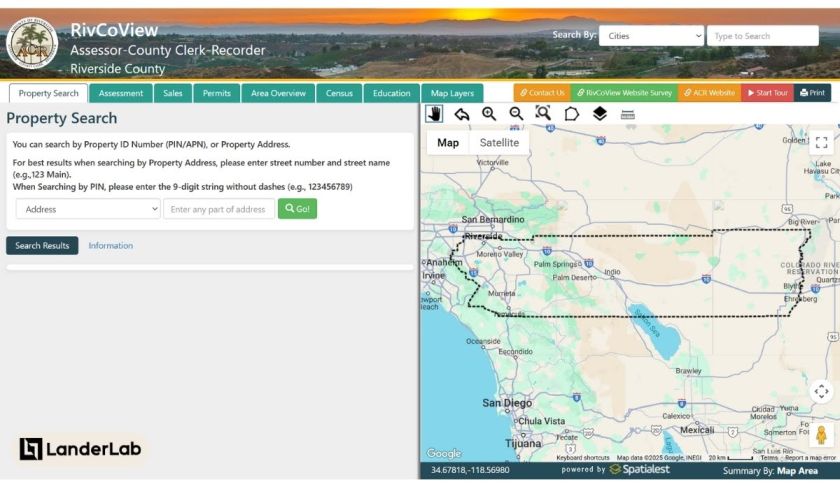
Task: Choose the polygon selection tool
Action: 572,114
